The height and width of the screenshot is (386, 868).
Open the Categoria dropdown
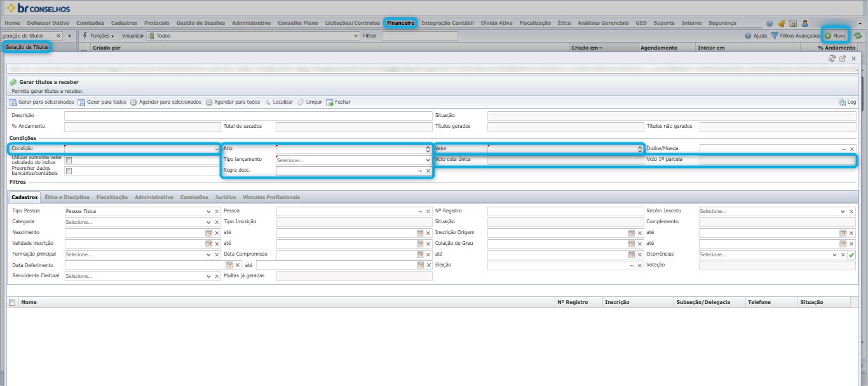point(208,222)
